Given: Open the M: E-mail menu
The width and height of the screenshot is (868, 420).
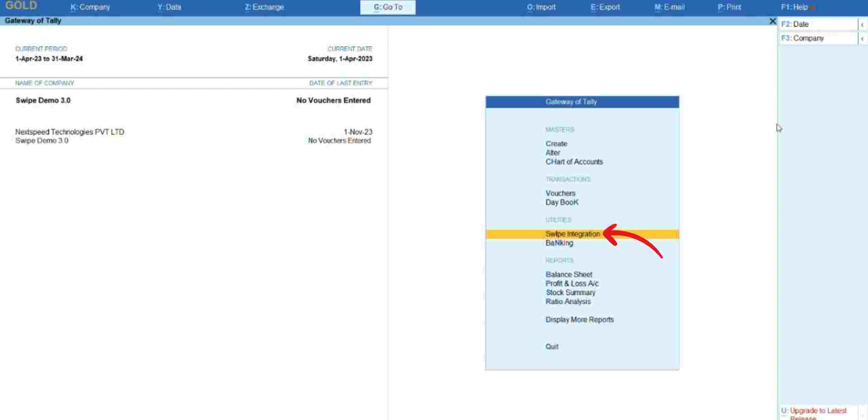Looking at the screenshot, I should [670, 7].
